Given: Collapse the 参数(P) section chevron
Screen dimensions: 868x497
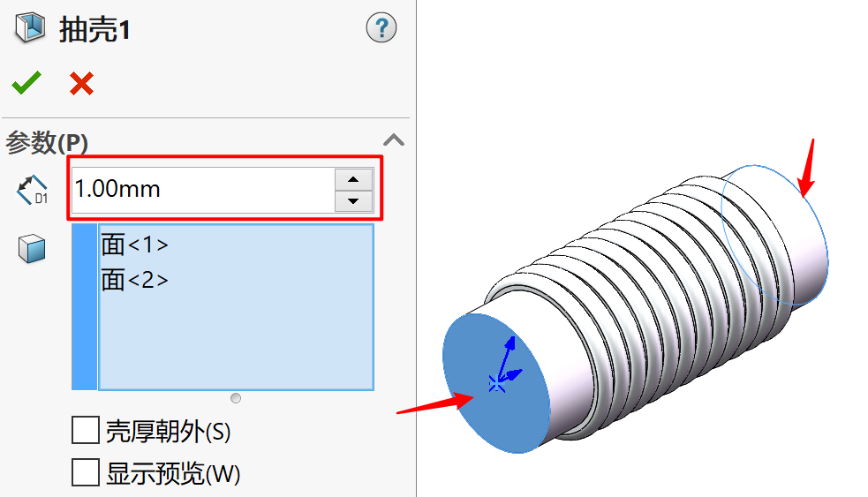Looking at the screenshot, I should [x=394, y=140].
